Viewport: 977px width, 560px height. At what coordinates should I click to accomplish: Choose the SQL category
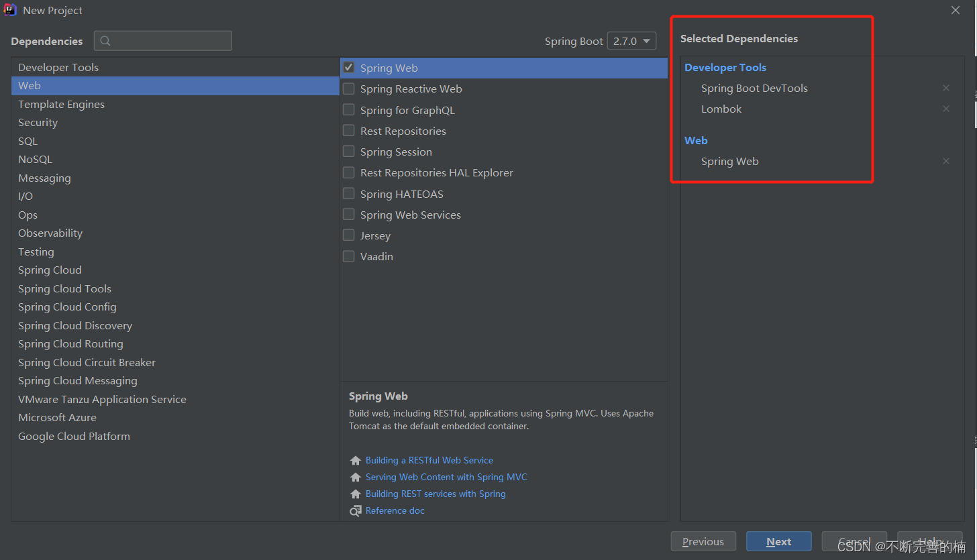(175, 141)
